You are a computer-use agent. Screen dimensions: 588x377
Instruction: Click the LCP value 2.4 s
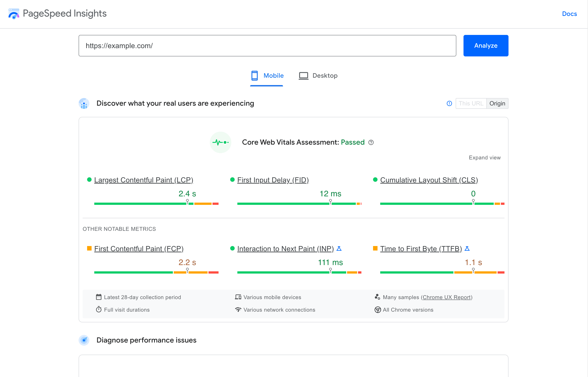(187, 194)
